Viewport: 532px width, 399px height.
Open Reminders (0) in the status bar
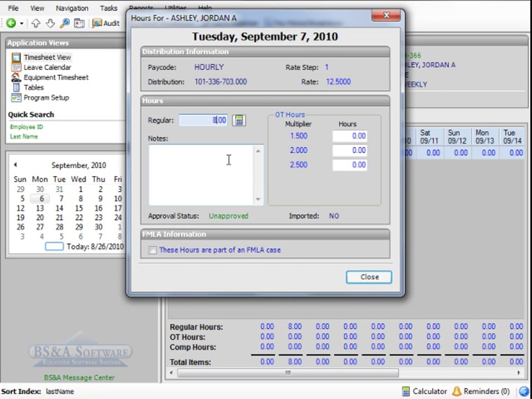click(481, 391)
